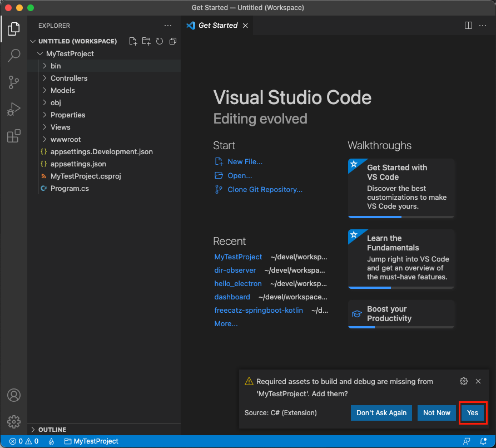Open notification settings gear in popup

coord(464,381)
